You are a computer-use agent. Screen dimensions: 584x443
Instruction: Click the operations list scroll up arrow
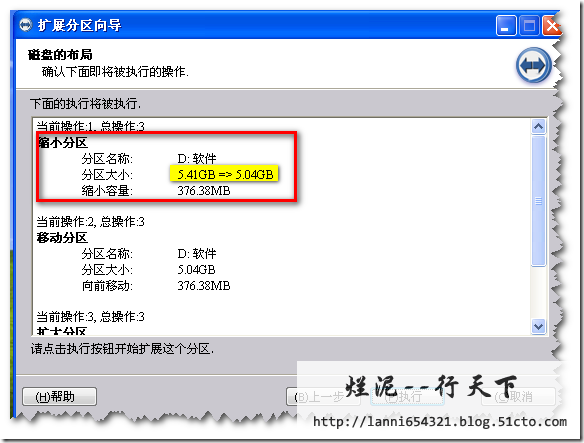[x=538, y=127]
